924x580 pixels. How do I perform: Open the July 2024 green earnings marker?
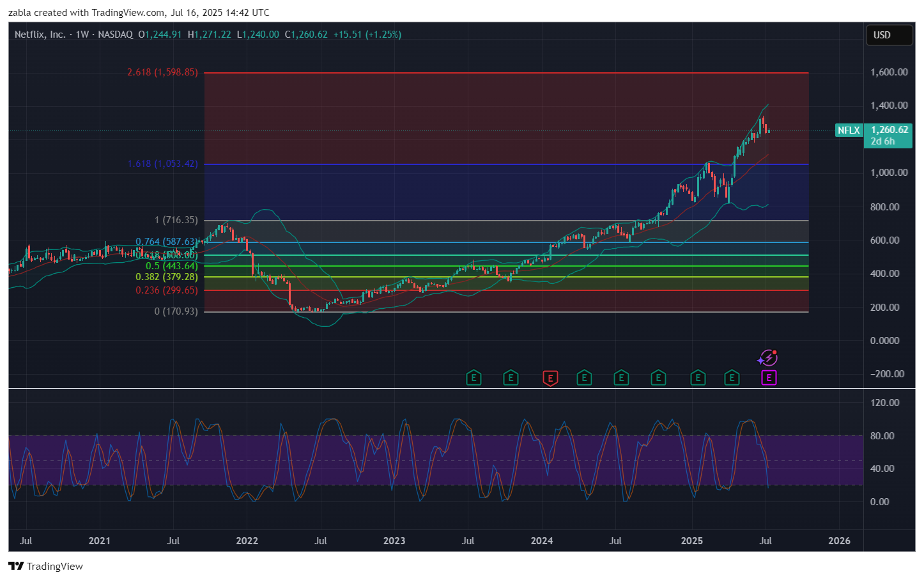[x=621, y=378]
